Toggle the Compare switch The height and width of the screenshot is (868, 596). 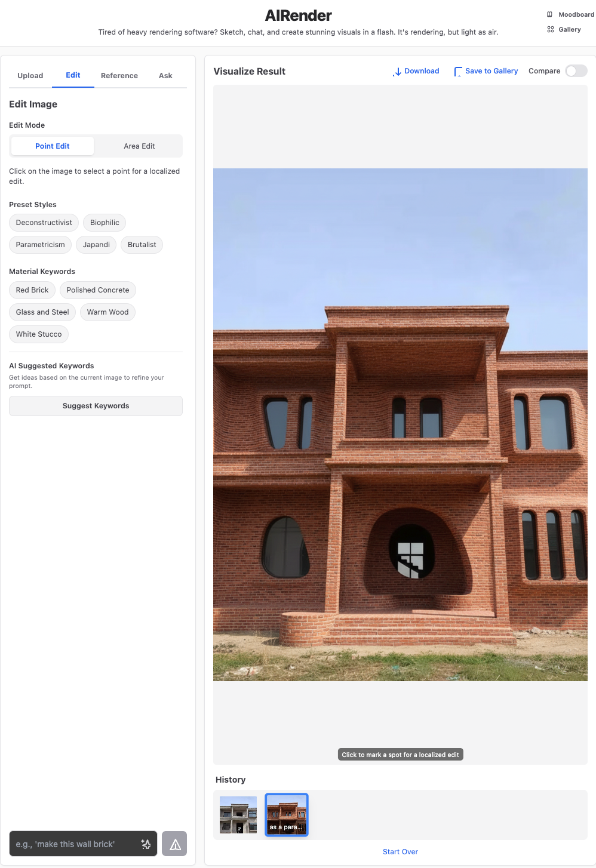pos(576,71)
